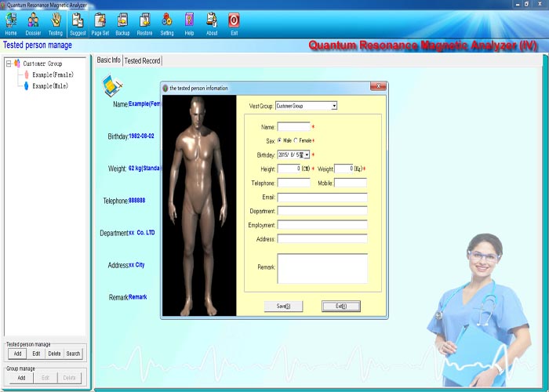The image size is (549, 392).
Task: Switch to the Basic Info tab
Action: pos(108,60)
